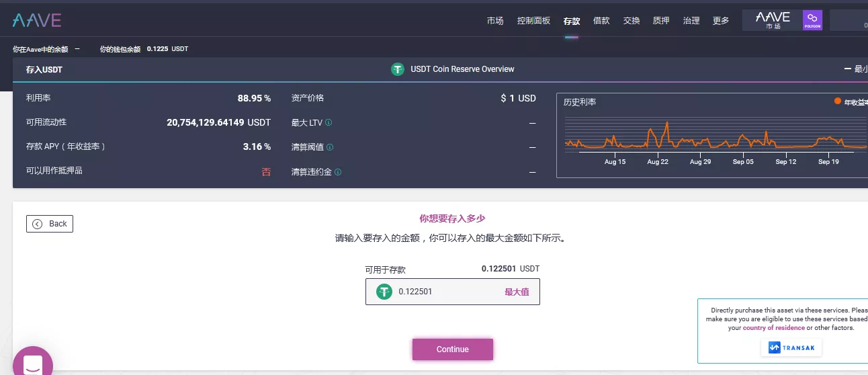The width and height of the screenshot is (868, 375).
Task: Click the Back button
Action: pos(50,224)
